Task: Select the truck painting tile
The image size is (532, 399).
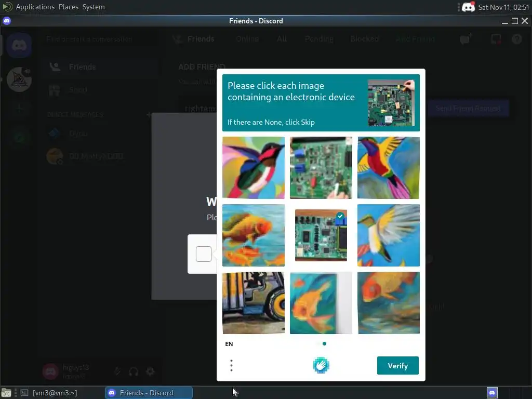Action: pyautogui.click(x=254, y=303)
